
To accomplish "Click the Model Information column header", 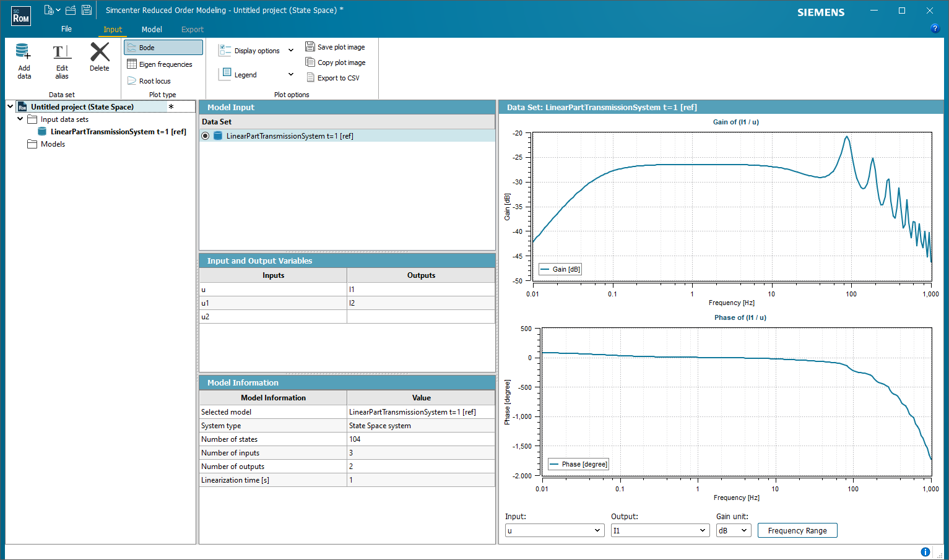I will pos(273,398).
